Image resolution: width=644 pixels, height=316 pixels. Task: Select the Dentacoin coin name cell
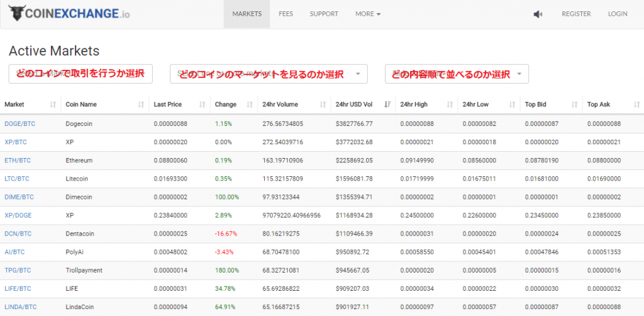coord(80,234)
